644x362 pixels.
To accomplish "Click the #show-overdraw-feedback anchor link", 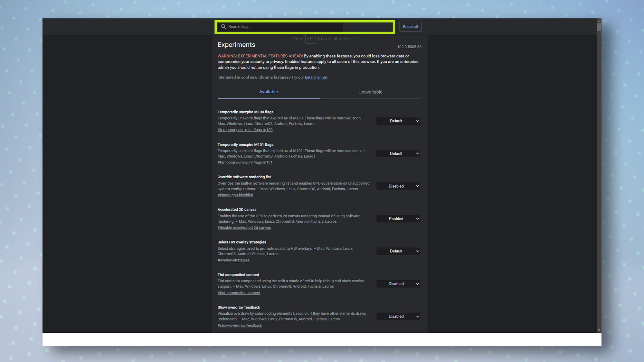I will (x=240, y=326).
